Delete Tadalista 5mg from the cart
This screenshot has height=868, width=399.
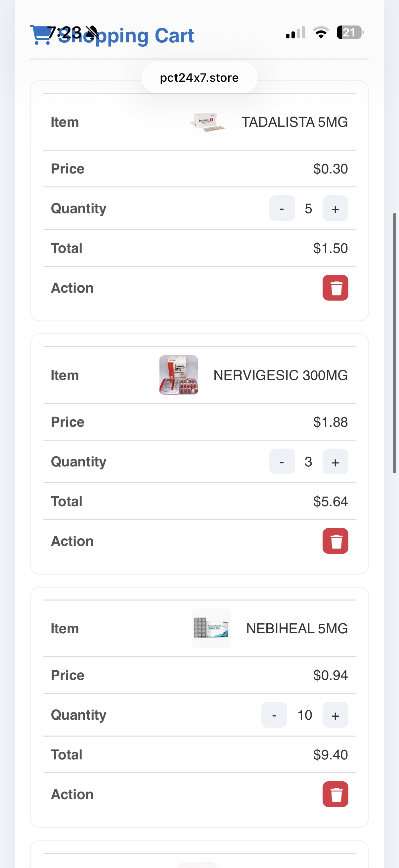pyautogui.click(x=335, y=288)
